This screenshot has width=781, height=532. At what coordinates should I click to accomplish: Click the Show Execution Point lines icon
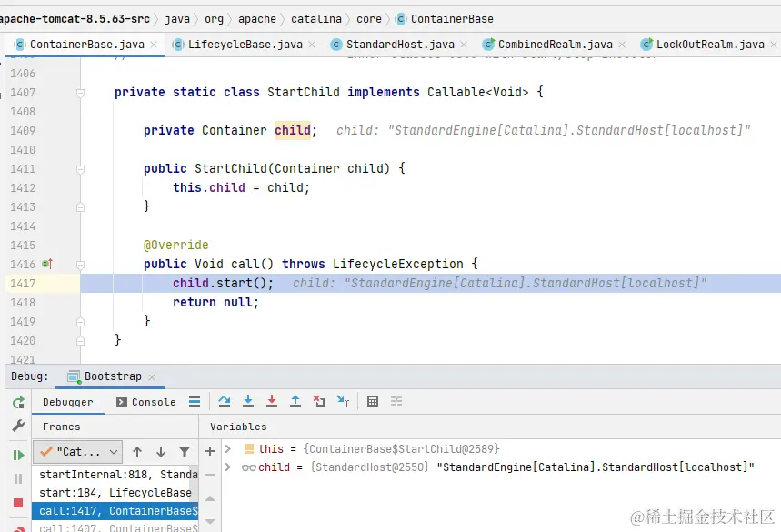(x=195, y=401)
